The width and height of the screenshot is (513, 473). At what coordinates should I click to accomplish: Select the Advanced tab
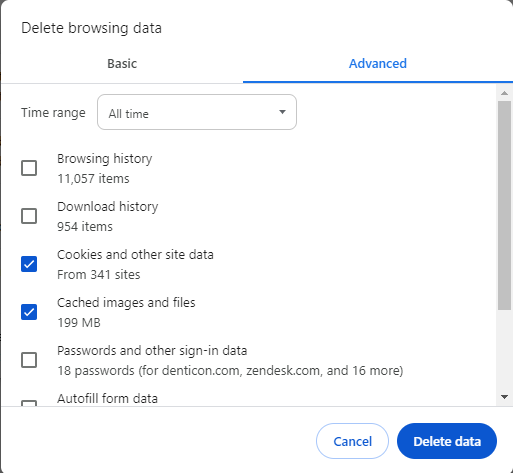coord(378,63)
